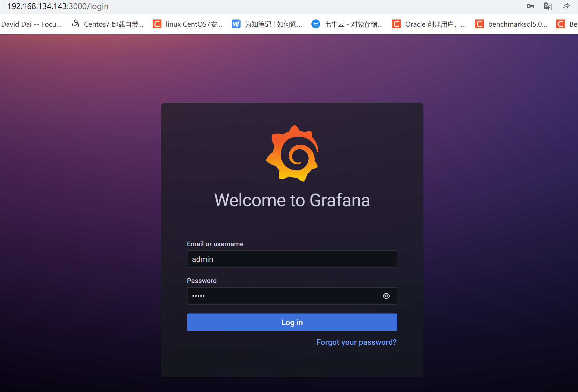Click the saved passwords key icon
Viewport: 578px width, 392px height.
[530, 6]
